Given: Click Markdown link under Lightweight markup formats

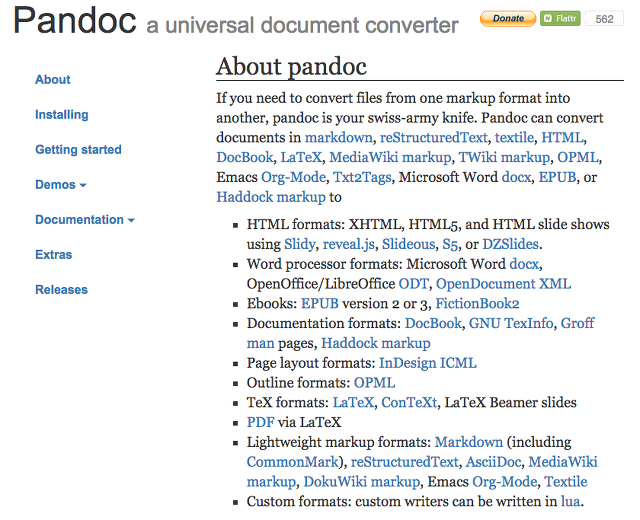Looking at the screenshot, I should (x=469, y=442).
